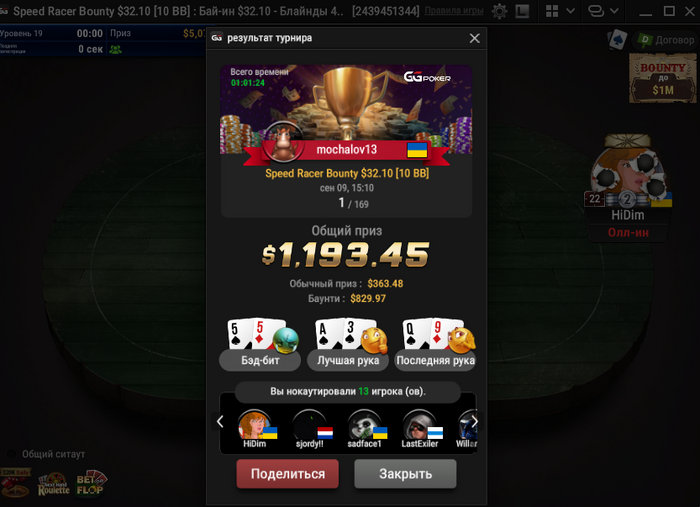700x507 pixels.
Task: Open the Договор deal icon
Action: (665, 40)
